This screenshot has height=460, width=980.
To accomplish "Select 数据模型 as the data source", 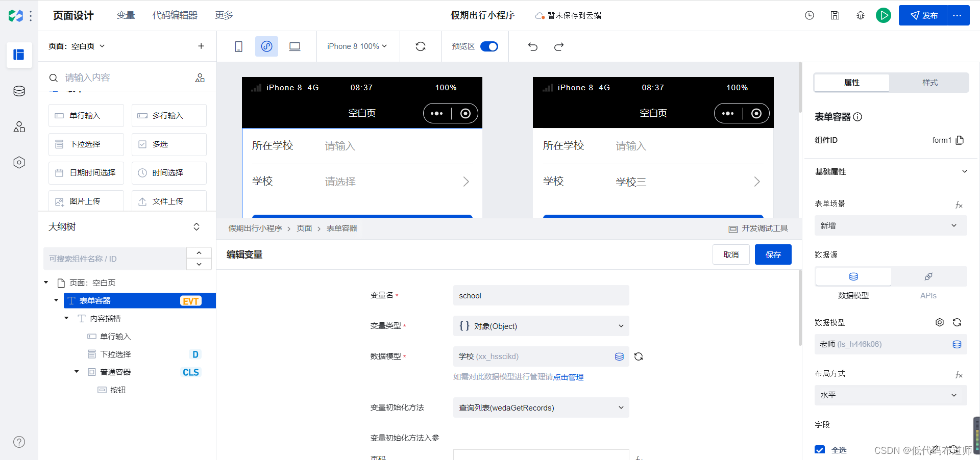I will coord(853,276).
